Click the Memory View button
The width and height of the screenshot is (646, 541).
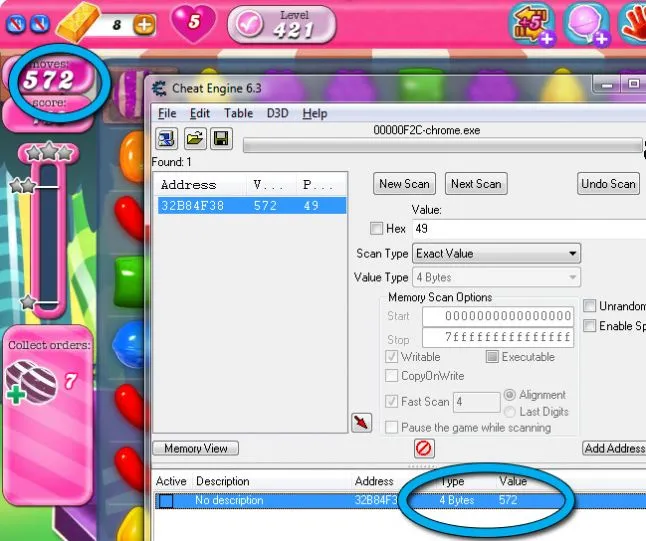[x=196, y=448]
